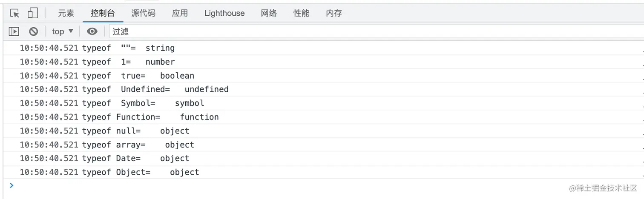Click the console prompt chevron line

[x=324, y=185]
